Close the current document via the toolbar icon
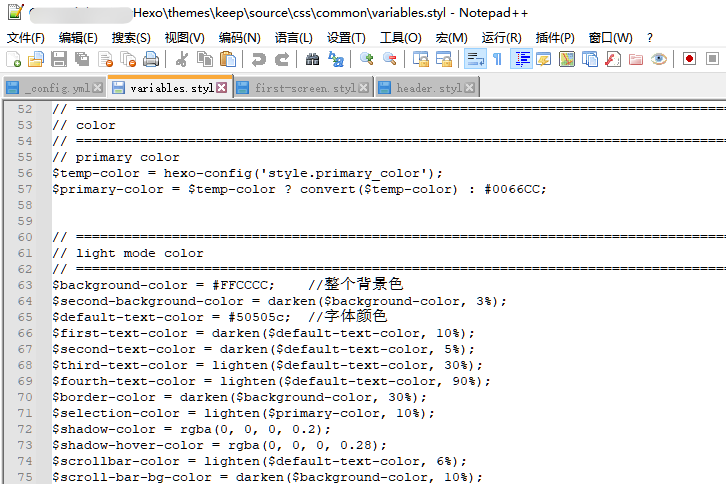The image size is (726, 484). point(106,59)
